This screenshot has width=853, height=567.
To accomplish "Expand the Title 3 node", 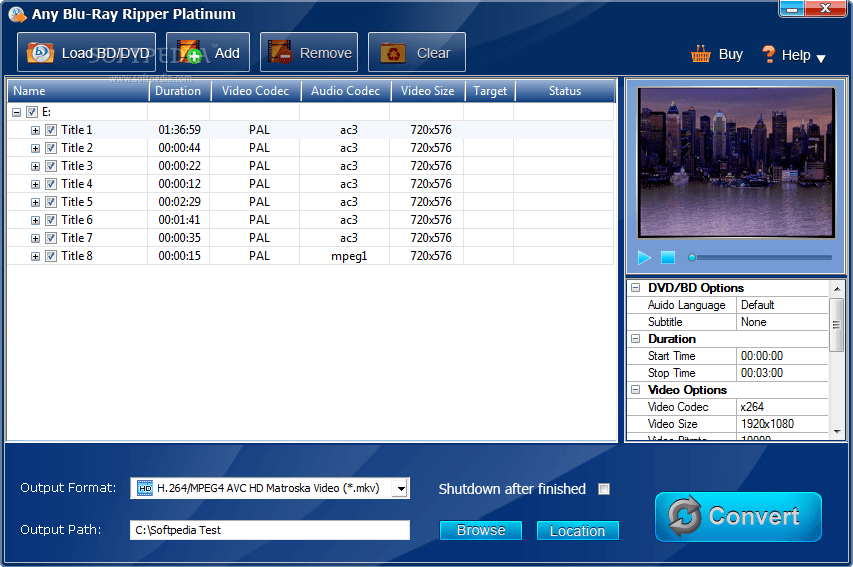I will (35, 167).
